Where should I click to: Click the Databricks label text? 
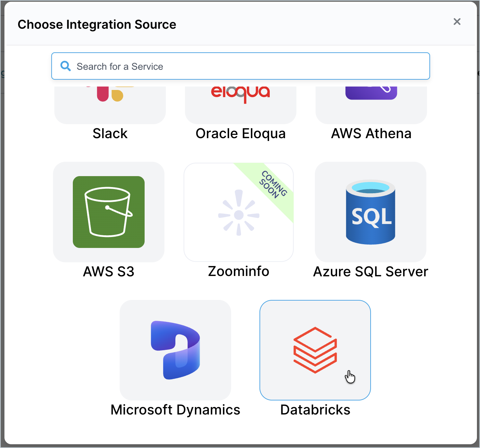point(315,410)
